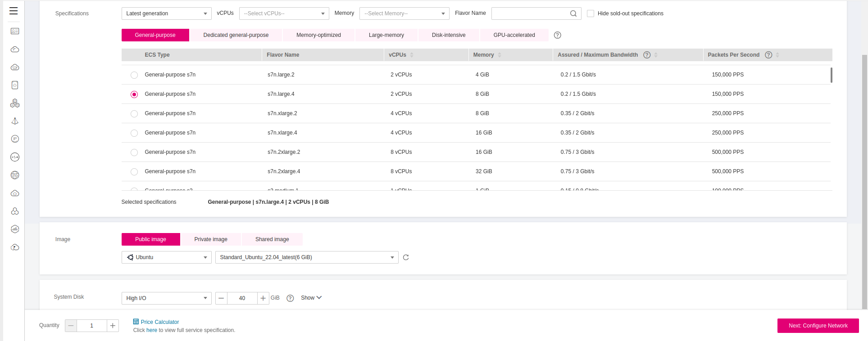
Task: Refresh the image list
Action: click(406, 257)
